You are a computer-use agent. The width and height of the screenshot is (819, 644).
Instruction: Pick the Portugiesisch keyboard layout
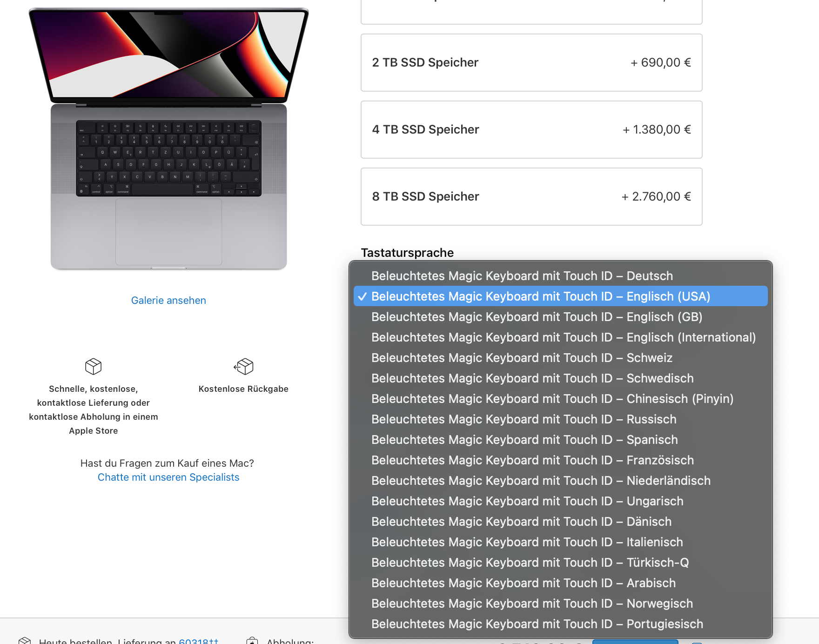pyautogui.click(x=560, y=624)
